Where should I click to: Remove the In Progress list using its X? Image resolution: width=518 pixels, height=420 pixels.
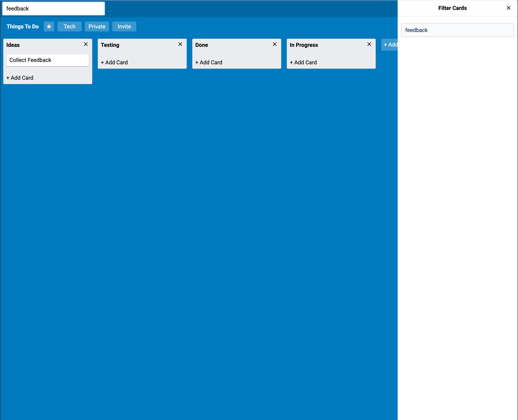coord(369,44)
